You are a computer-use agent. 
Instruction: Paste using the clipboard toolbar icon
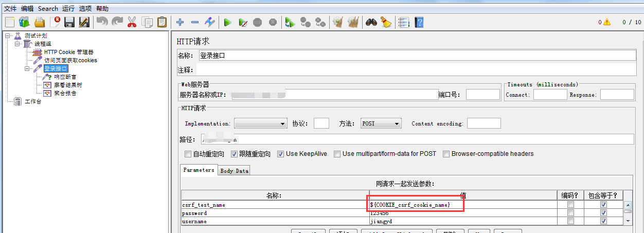[x=162, y=22]
